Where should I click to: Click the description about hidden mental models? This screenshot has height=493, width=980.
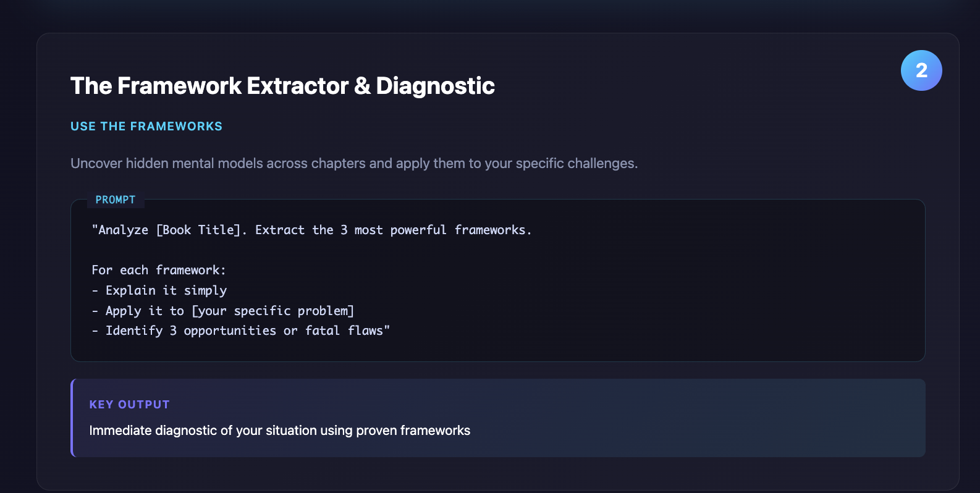coord(353,164)
